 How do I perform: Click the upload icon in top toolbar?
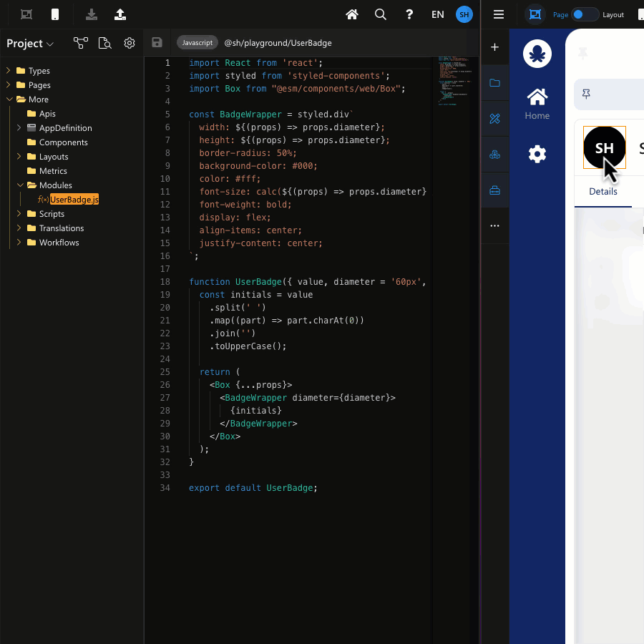click(x=120, y=14)
